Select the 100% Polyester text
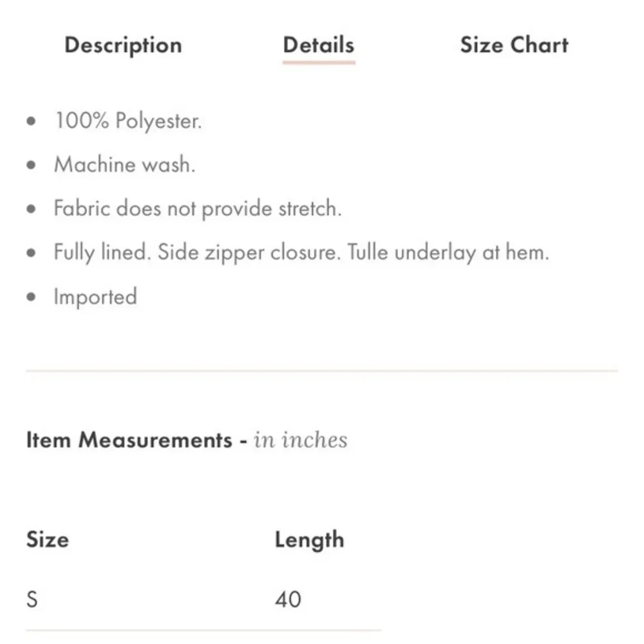The width and height of the screenshot is (644, 644). click(x=130, y=121)
